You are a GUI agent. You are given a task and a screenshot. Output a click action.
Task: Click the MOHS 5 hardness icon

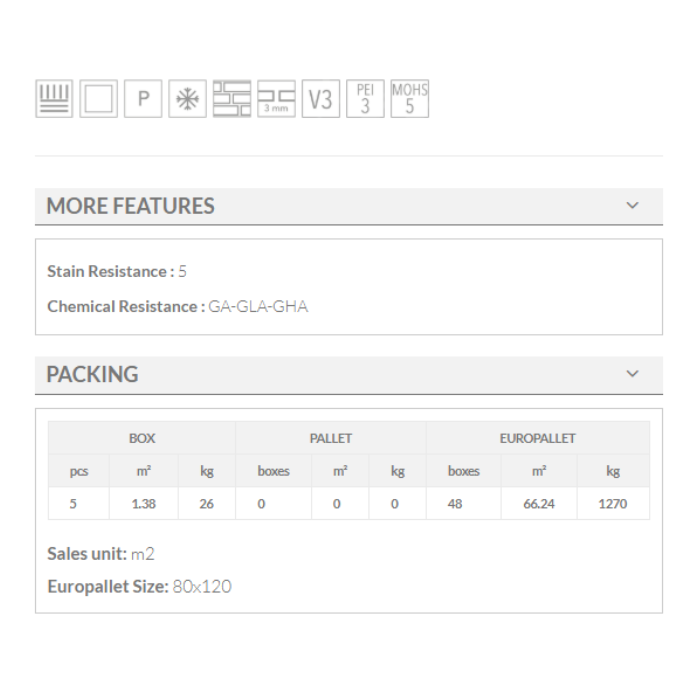tap(409, 100)
